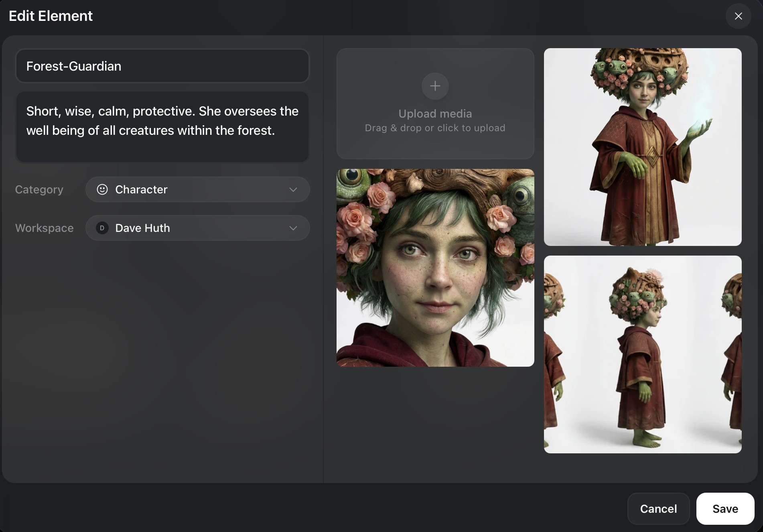
Task: Select the full-body glowing hand image
Action: tap(643, 147)
